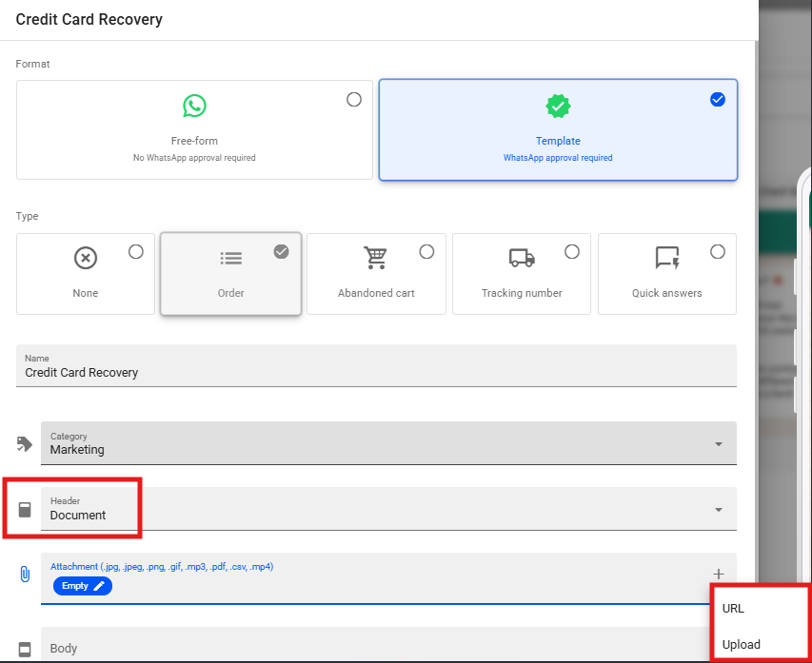812x663 pixels.
Task: Select the Free-form format radio button
Action: (x=354, y=99)
